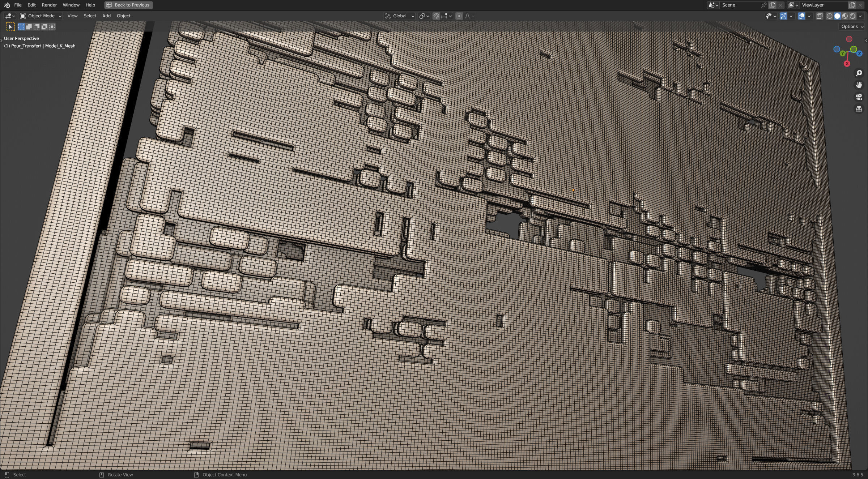This screenshot has height=479, width=868.
Task: Open the Object Mode dropdown
Action: (41, 16)
